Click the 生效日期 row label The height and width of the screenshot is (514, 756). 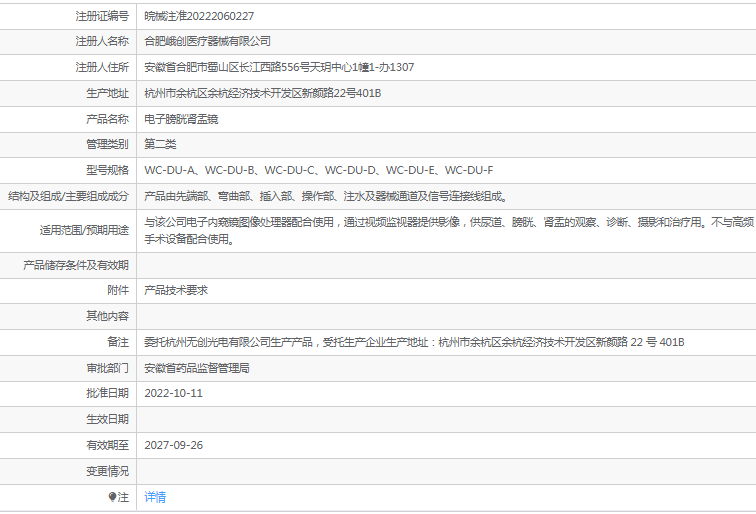(108, 419)
